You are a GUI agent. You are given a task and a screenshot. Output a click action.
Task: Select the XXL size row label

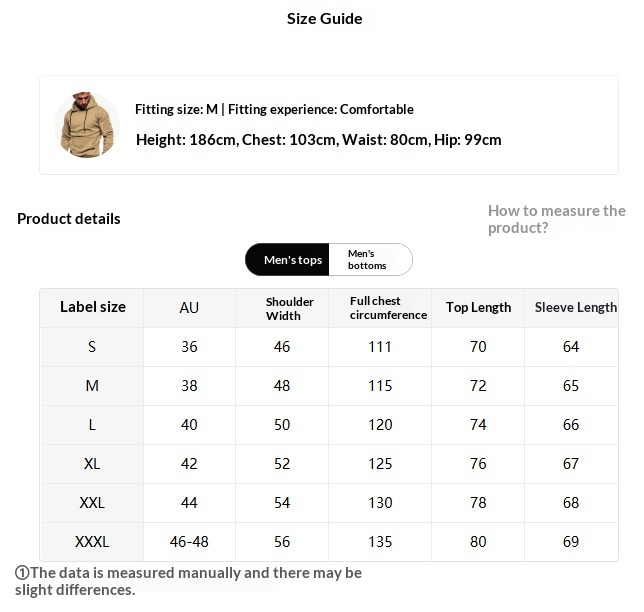tap(92, 503)
